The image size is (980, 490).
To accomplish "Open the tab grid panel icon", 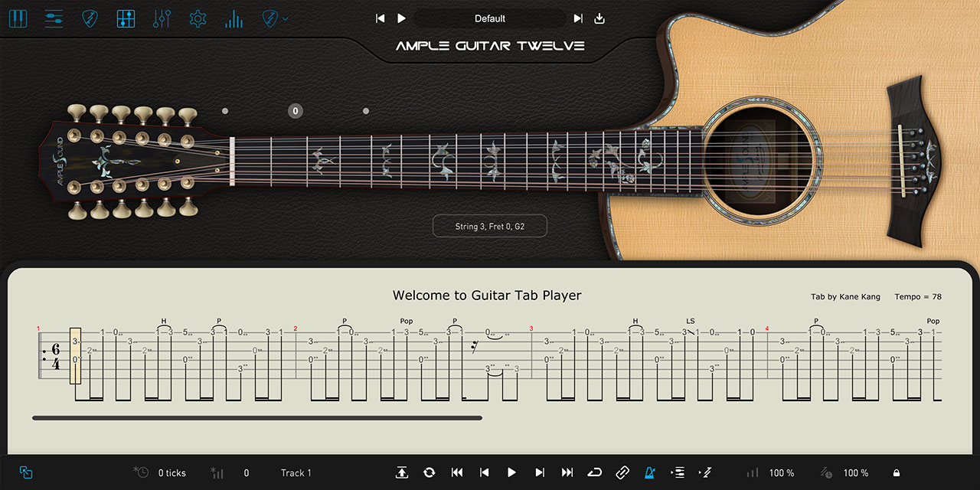I will (x=126, y=18).
